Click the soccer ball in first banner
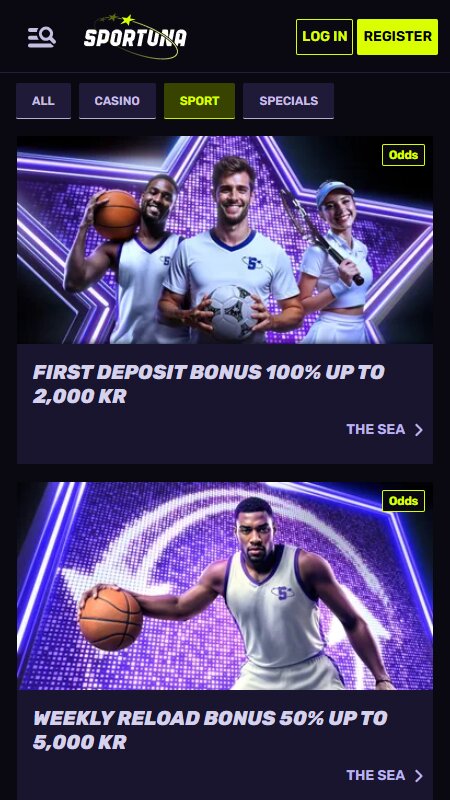 [232, 313]
